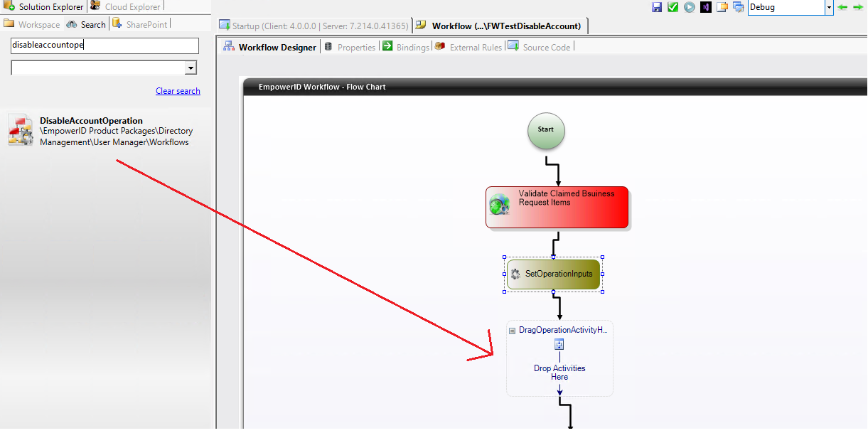
Task: Click the gear icon on SetOperationInputs
Action: coord(516,274)
